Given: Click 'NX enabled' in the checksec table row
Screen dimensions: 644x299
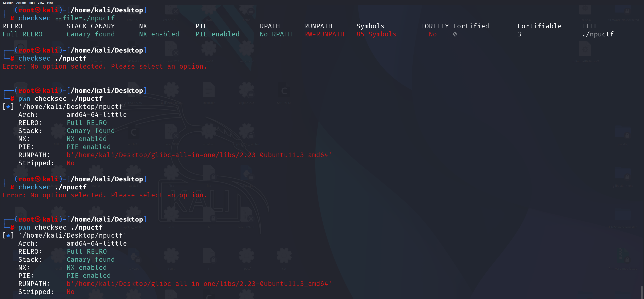Looking at the screenshot, I should tap(159, 34).
